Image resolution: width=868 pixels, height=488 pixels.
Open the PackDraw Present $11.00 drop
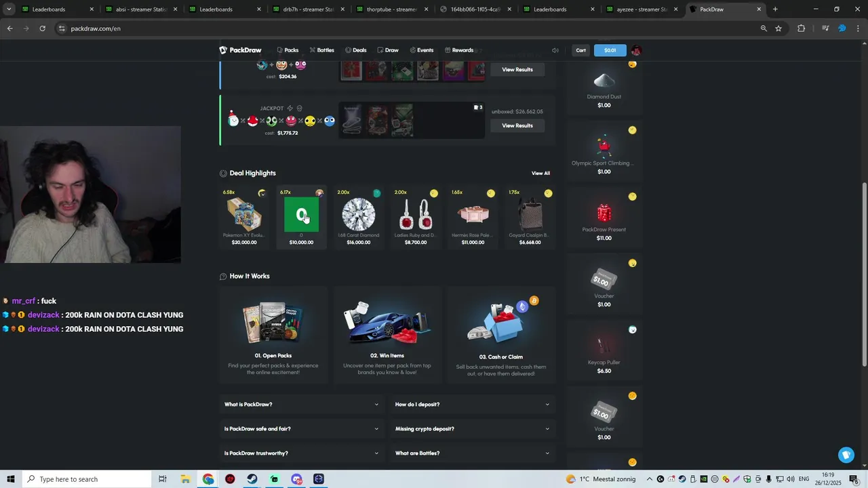[x=604, y=218]
